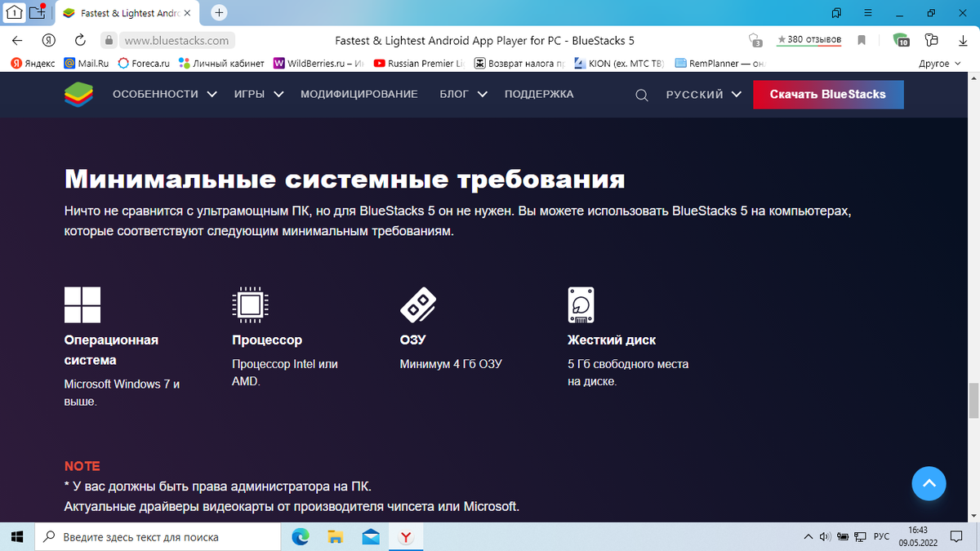Open the Russian Premier League bookmark
This screenshot has width=980, height=551.
click(x=419, y=63)
